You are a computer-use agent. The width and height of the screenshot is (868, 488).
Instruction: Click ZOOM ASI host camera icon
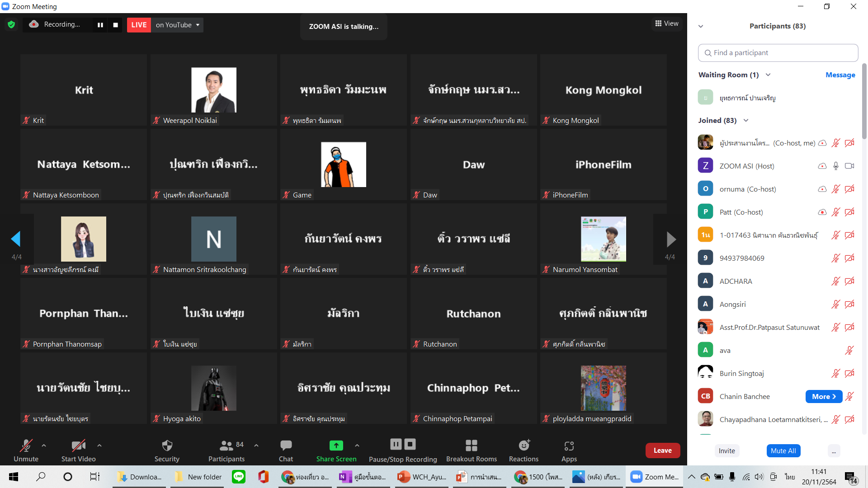pyautogui.click(x=849, y=166)
